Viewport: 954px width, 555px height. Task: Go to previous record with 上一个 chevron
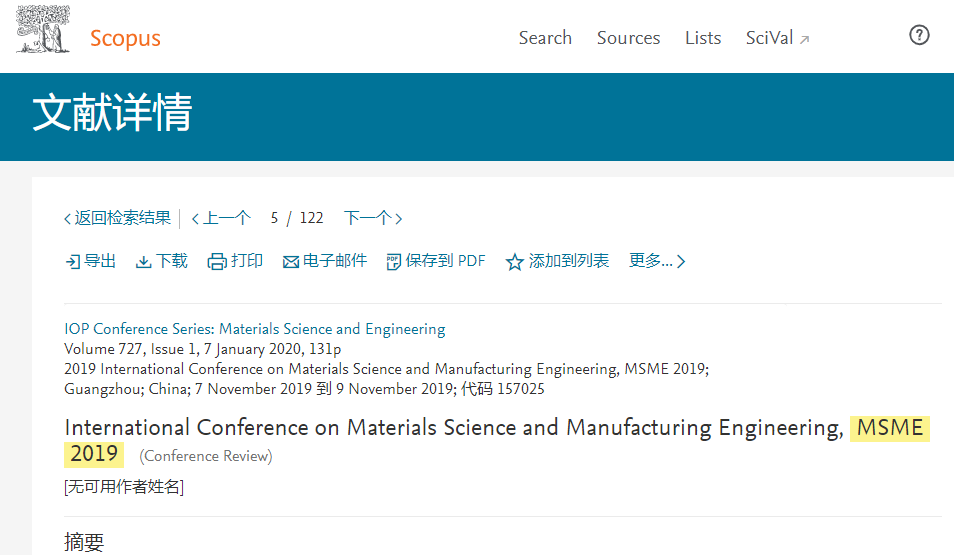[195, 218]
